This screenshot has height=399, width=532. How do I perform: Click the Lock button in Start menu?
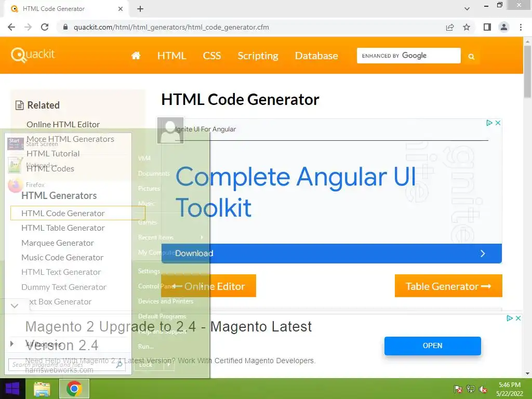[x=149, y=365]
